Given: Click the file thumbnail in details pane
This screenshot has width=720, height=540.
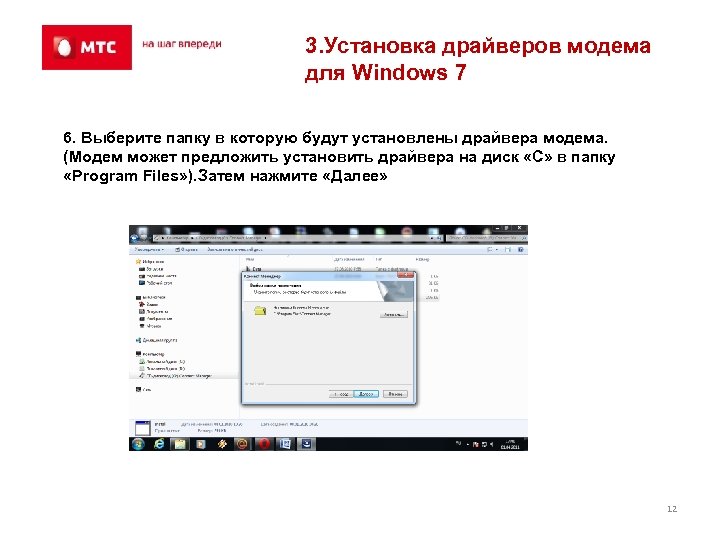Looking at the screenshot, I should 142,428.
